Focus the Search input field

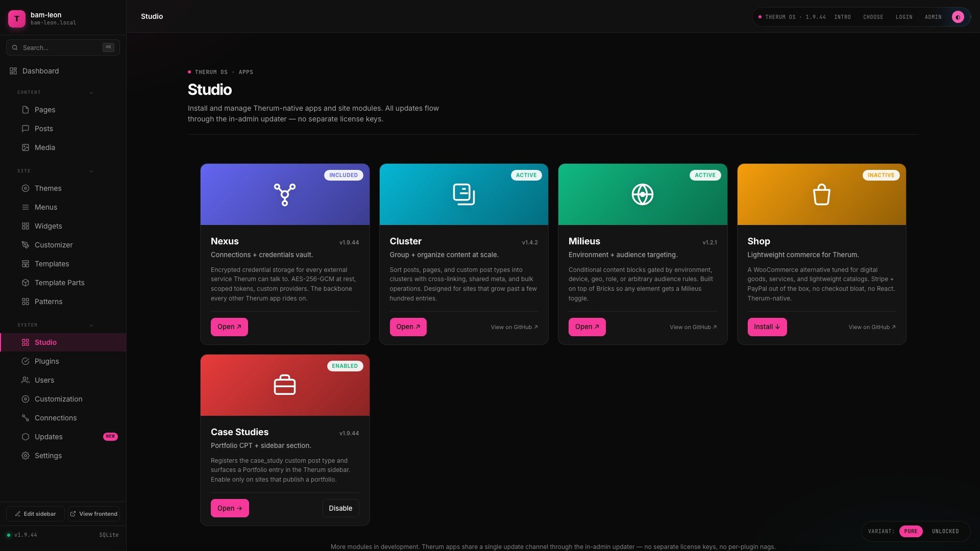pos(63,47)
